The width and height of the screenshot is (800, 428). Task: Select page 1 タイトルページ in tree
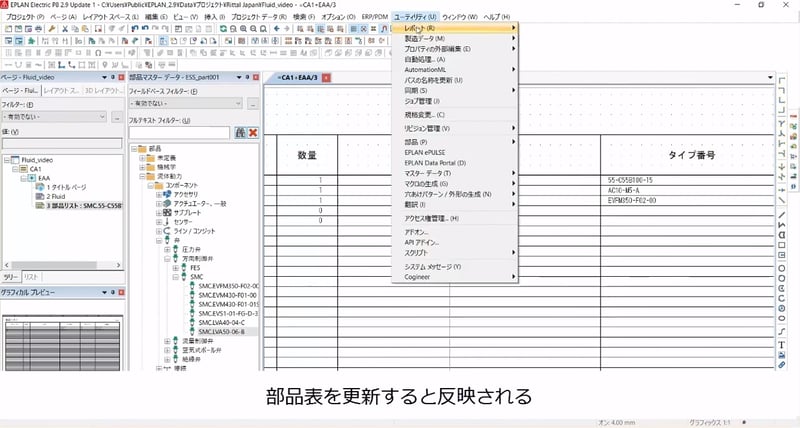point(66,187)
